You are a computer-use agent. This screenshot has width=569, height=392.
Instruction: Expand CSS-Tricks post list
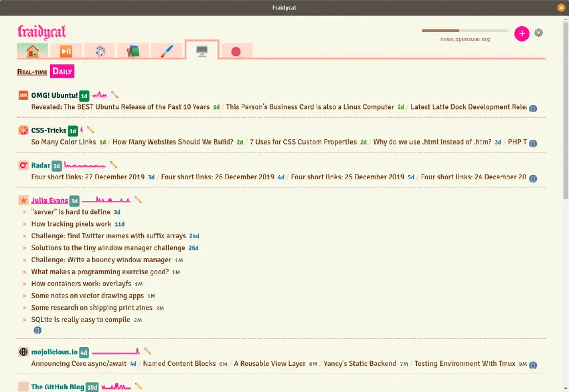[533, 144]
